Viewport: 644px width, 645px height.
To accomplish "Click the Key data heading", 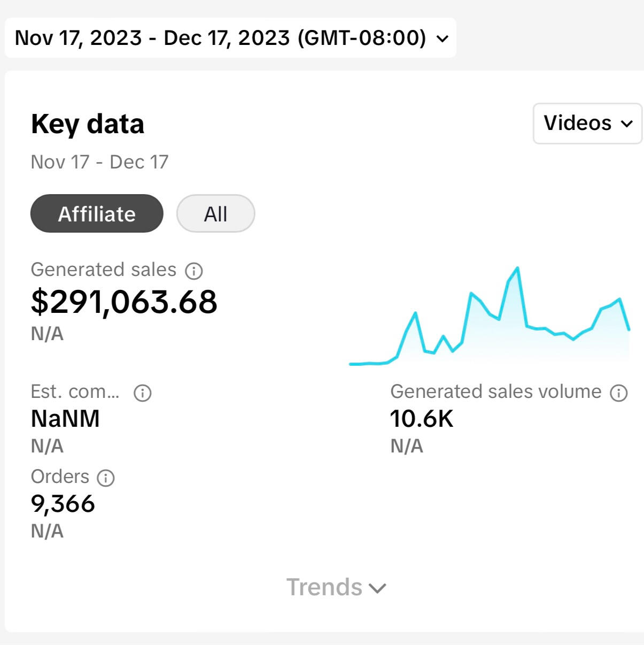I will point(88,124).
